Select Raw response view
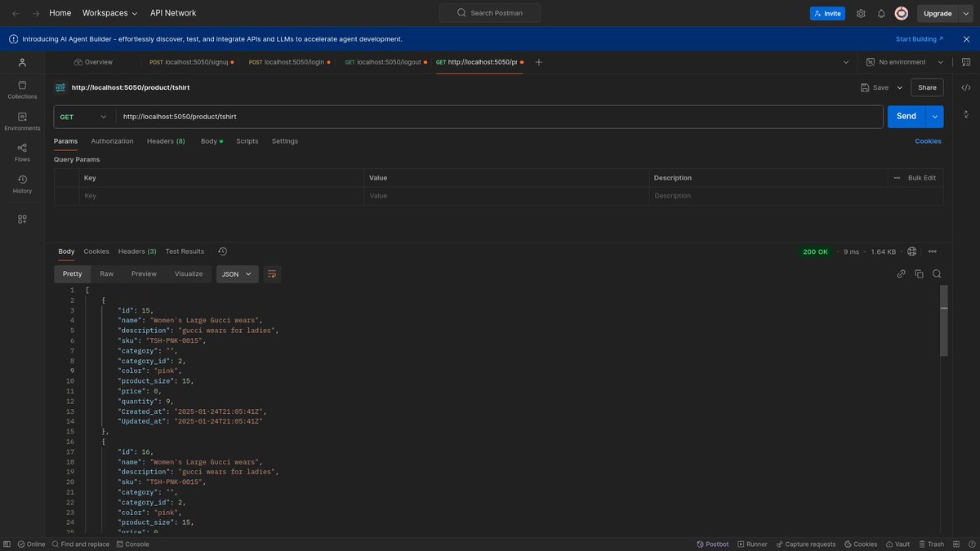Viewport: 980px width, 551px height. point(107,274)
